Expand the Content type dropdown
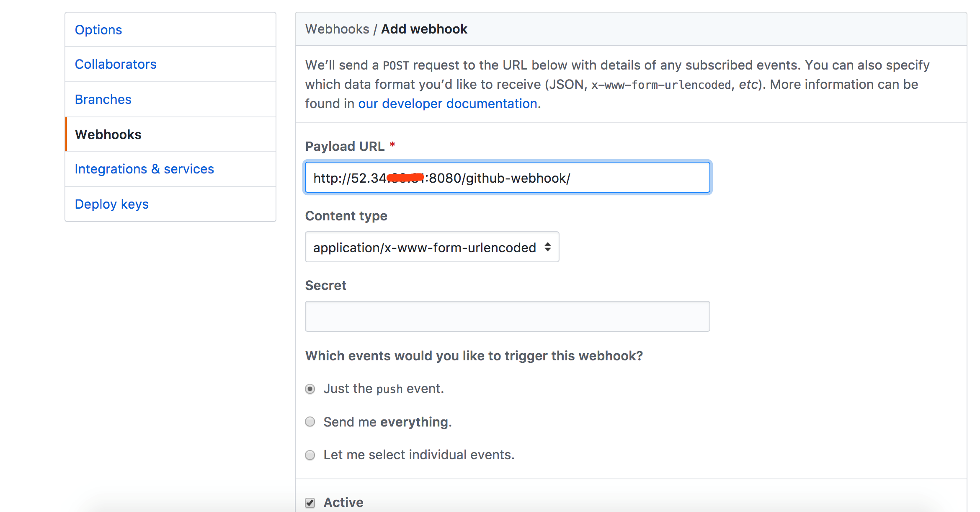Viewport: 980px width, 512px height. pyautogui.click(x=431, y=247)
